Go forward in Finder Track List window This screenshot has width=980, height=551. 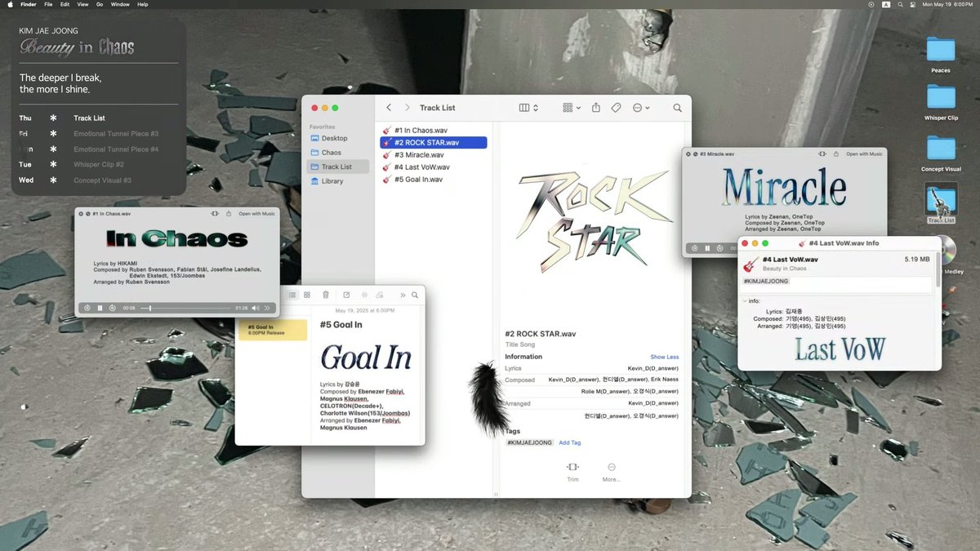(407, 108)
